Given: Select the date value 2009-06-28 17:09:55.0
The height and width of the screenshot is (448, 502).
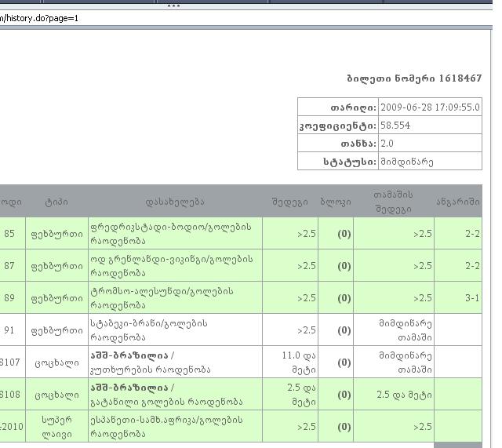Looking at the screenshot, I should [430, 107].
